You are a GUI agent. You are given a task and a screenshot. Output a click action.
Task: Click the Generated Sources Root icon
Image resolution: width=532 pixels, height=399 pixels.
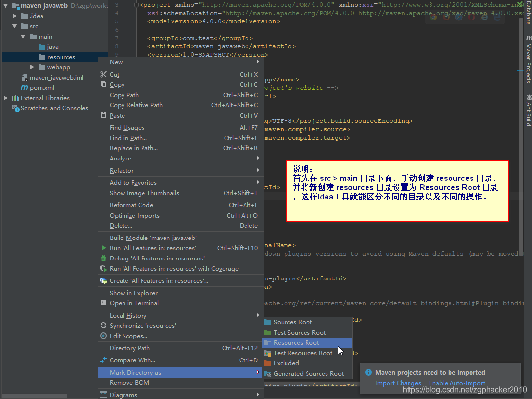tap(267, 374)
